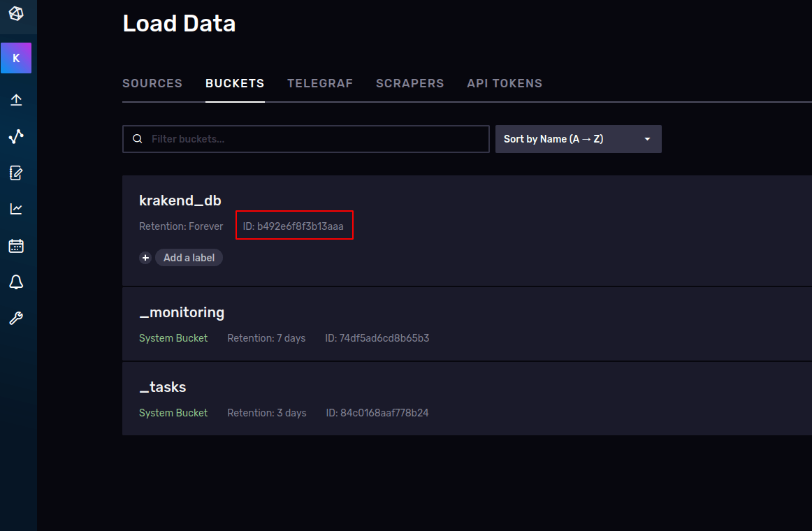Open the Alerts bell icon
The height and width of the screenshot is (531, 812).
point(16,282)
